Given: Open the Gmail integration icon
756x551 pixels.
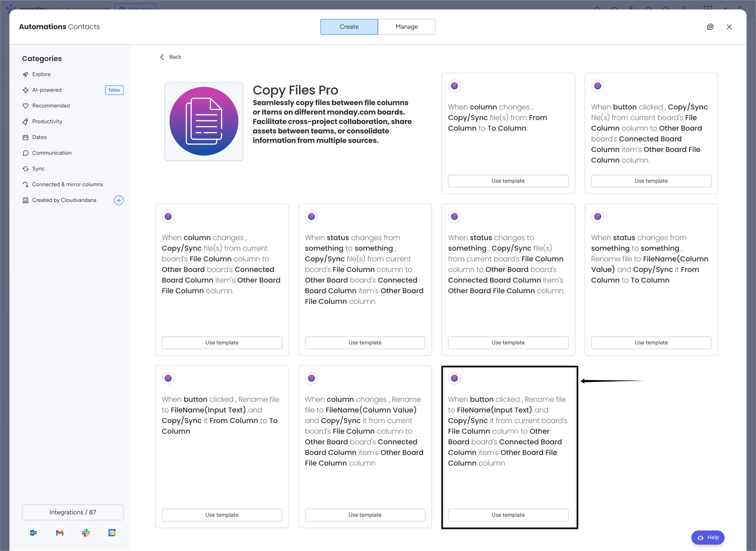Looking at the screenshot, I should tap(60, 533).
